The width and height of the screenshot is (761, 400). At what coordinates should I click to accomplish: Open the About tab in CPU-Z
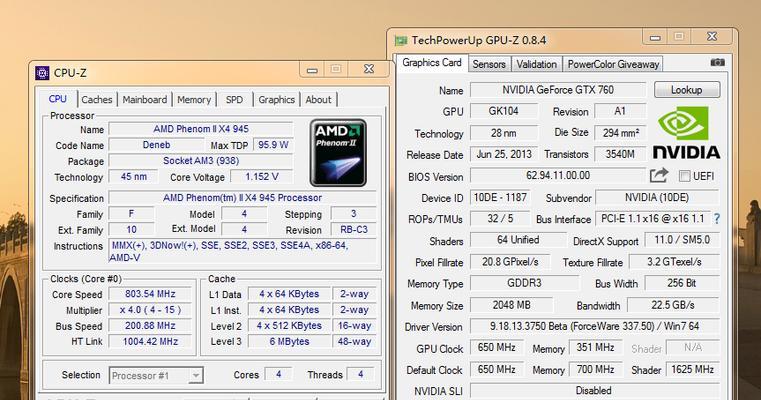(x=318, y=100)
